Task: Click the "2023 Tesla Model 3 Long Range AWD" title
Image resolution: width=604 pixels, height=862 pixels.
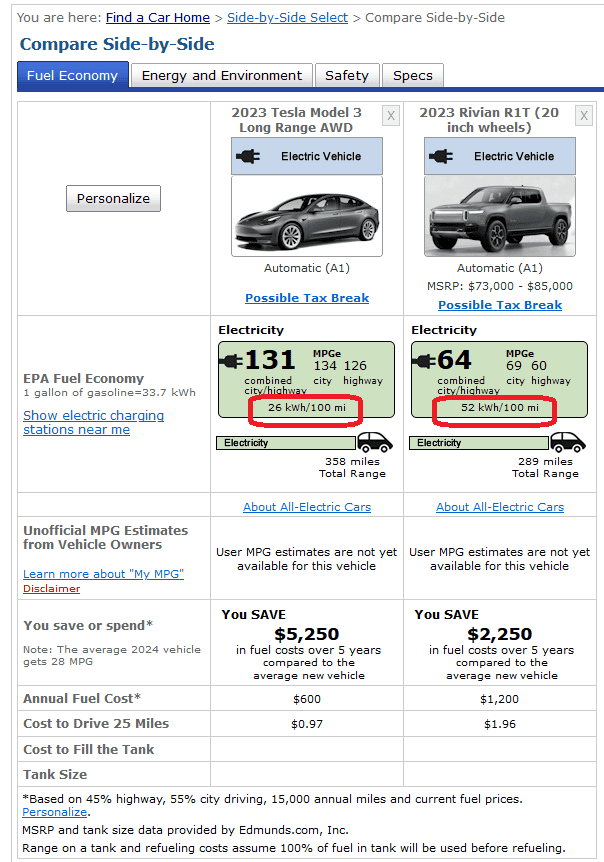Action: click(x=296, y=120)
